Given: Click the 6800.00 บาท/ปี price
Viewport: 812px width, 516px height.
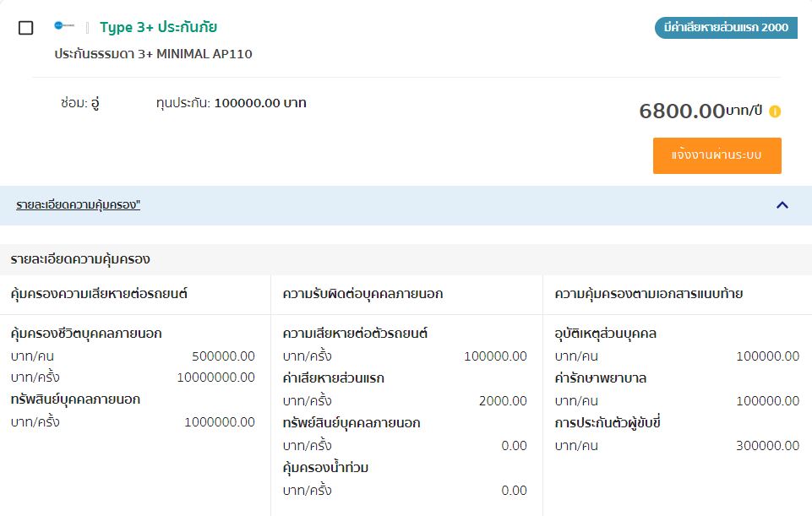Looking at the screenshot, I should (700, 111).
